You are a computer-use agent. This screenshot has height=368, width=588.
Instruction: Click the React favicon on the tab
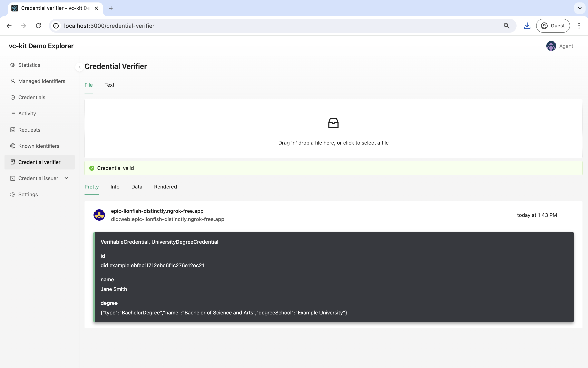coord(14,8)
